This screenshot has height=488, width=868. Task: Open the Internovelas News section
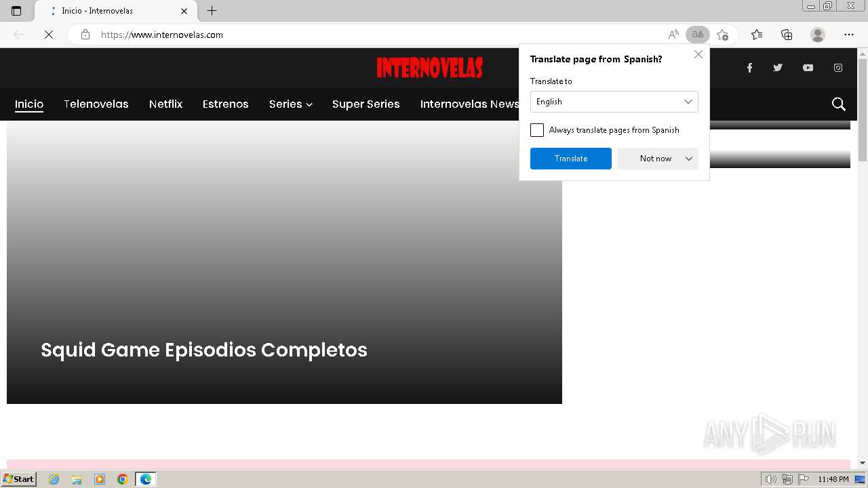(469, 104)
